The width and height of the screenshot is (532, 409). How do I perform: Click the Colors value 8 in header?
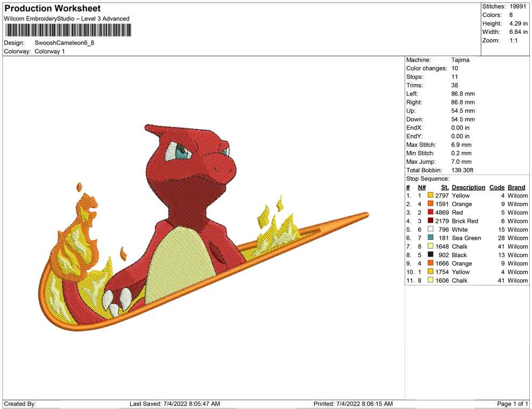[511, 15]
